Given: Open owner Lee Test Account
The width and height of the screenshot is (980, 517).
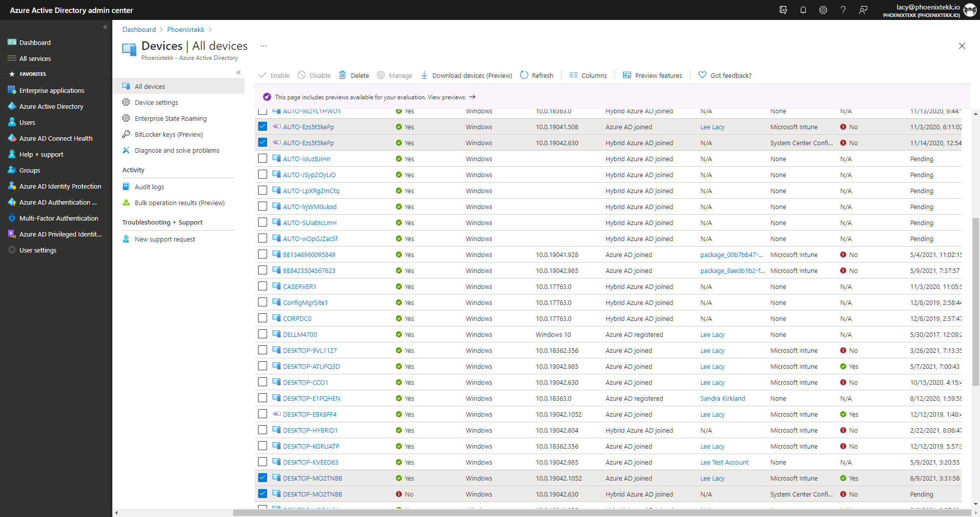Looking at the screenshot, I should click(x=724, y=462).
